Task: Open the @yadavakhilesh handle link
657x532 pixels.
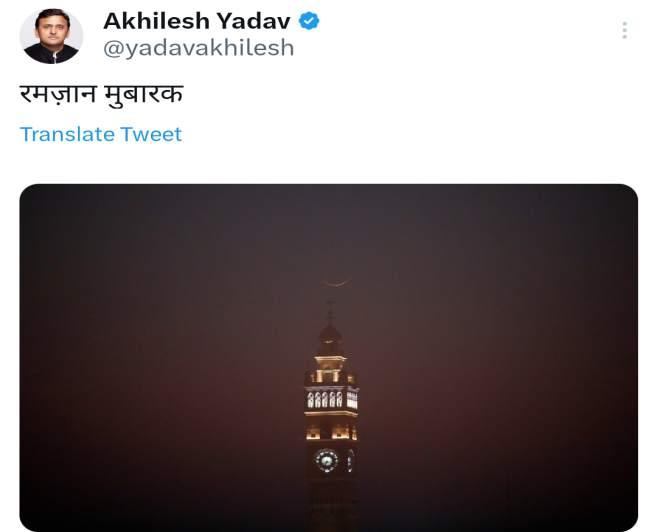Action: click(199, 48)
